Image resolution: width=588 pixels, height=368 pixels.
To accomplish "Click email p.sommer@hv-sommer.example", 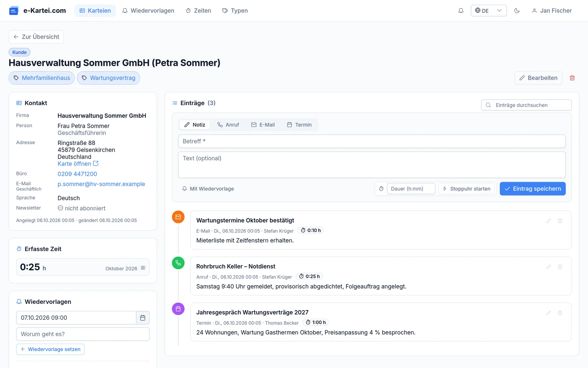I will pos(101,184).
